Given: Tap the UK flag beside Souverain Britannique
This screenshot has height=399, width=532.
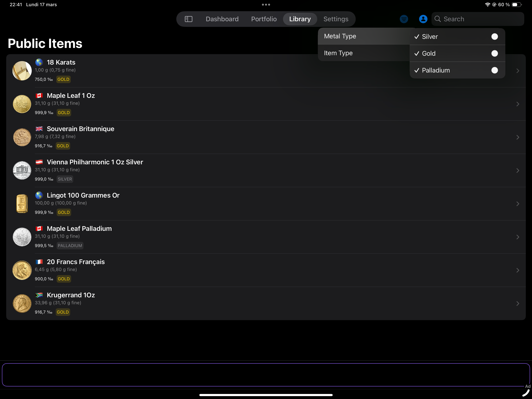Looking at the screenshot, I should [39, 129].
